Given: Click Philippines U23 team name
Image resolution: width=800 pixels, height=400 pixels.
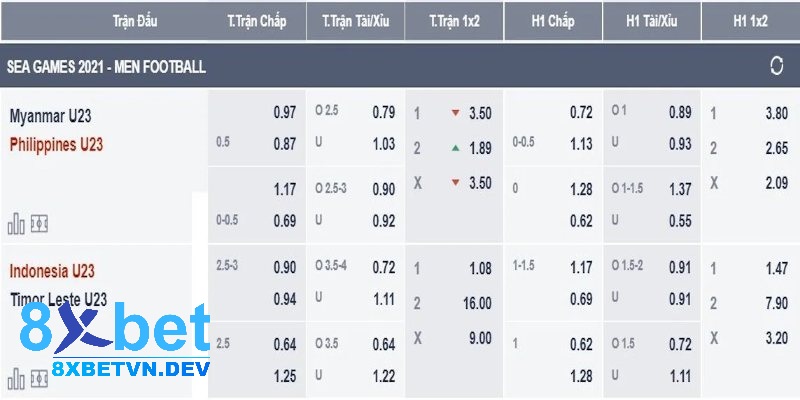Looking at the screenshot, I should [x=56, y=145].
